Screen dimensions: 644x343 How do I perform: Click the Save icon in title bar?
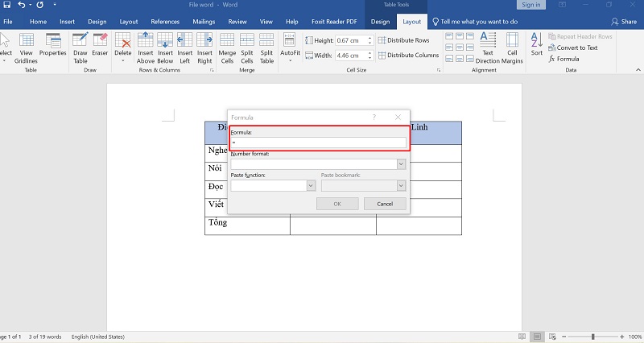[x=6, y=5]
